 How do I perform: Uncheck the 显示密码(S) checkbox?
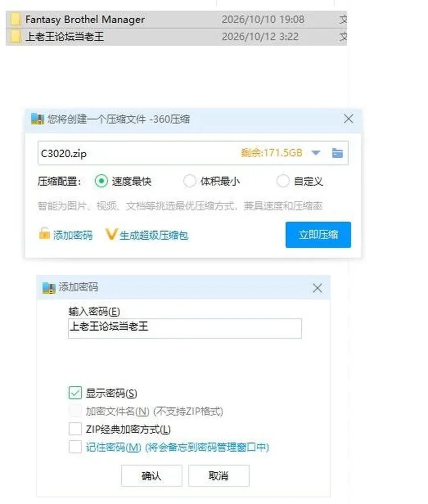tap(75, 393)
